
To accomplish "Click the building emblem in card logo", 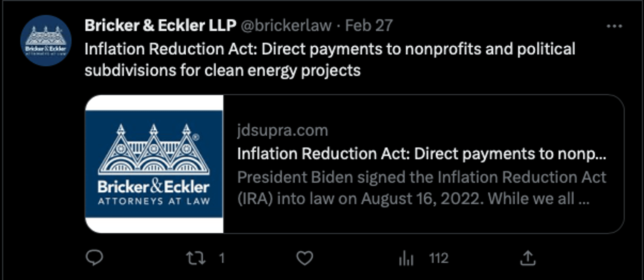I will point(154,149).
